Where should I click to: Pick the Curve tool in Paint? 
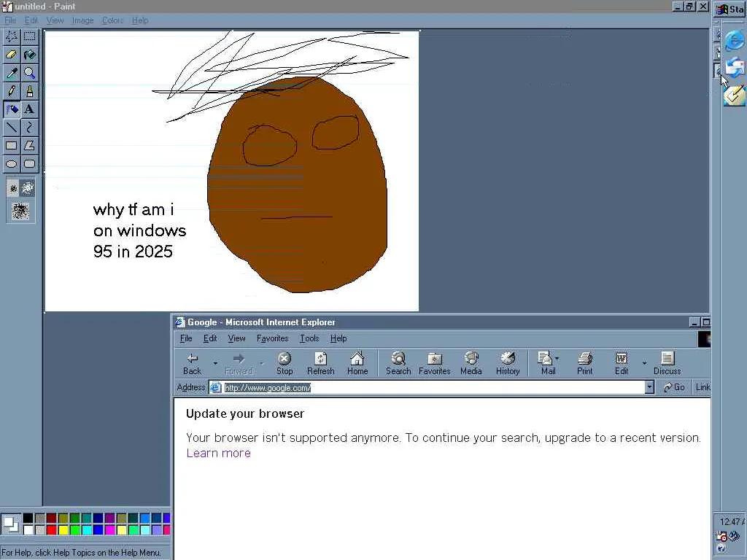pos(29,127)
